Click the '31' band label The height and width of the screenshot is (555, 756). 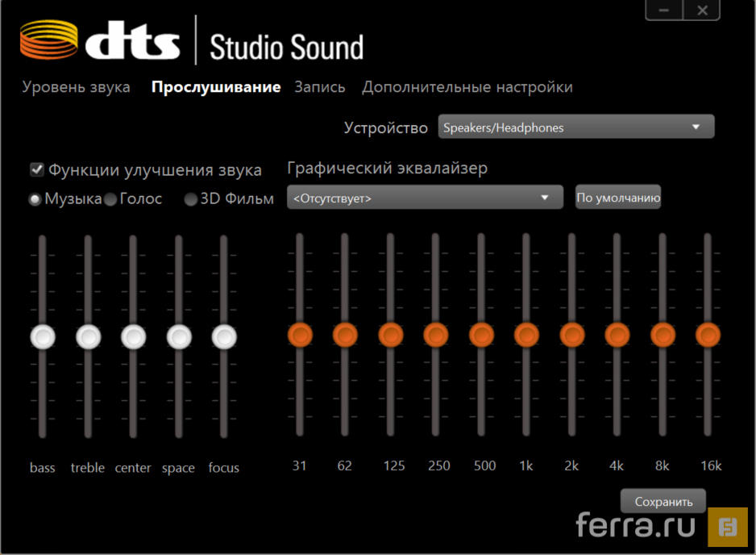299,465
